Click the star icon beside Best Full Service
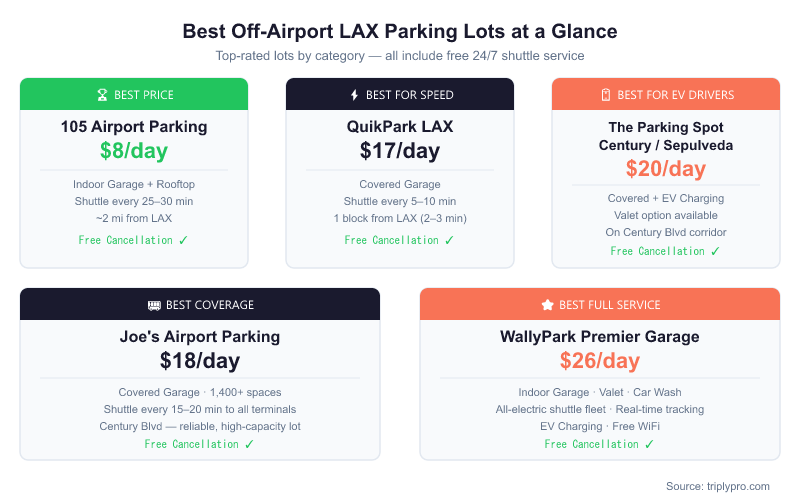Screen dimensions: 800x500 (547, 305)
